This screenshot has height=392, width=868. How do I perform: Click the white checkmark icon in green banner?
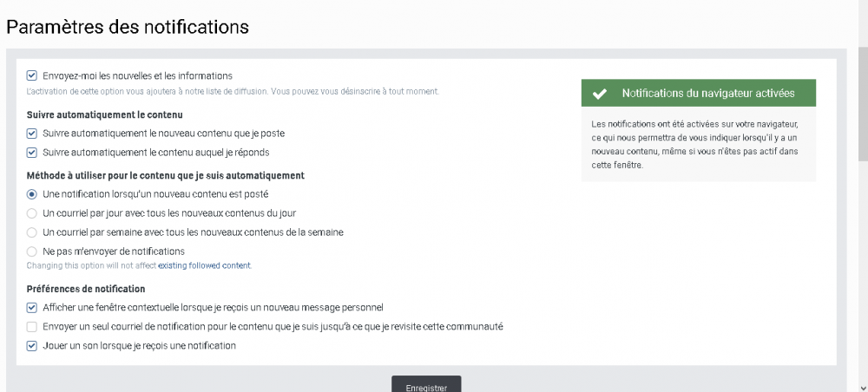(599, 94)
